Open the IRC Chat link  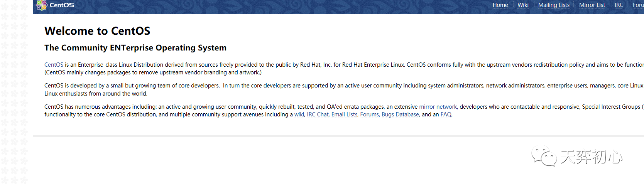tap(318, 114)
